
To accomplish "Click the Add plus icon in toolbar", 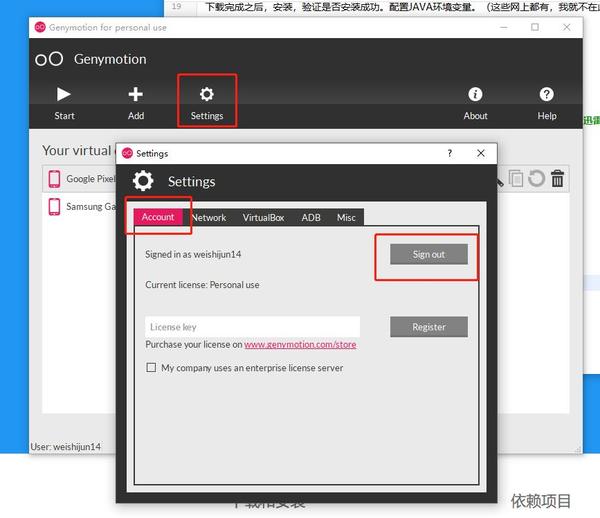I will (135, 94).
